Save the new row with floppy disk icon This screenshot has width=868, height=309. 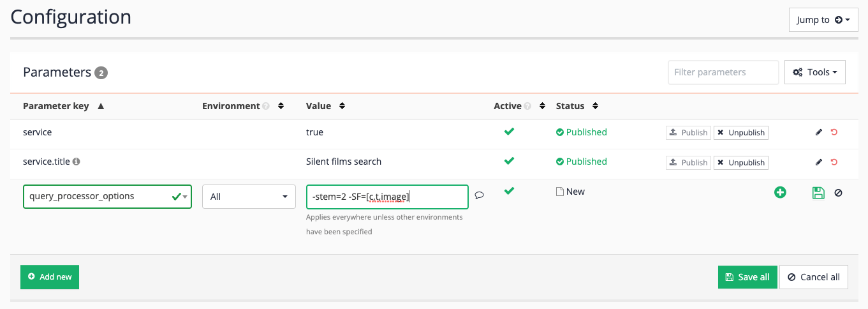click(x=818, y=192)
